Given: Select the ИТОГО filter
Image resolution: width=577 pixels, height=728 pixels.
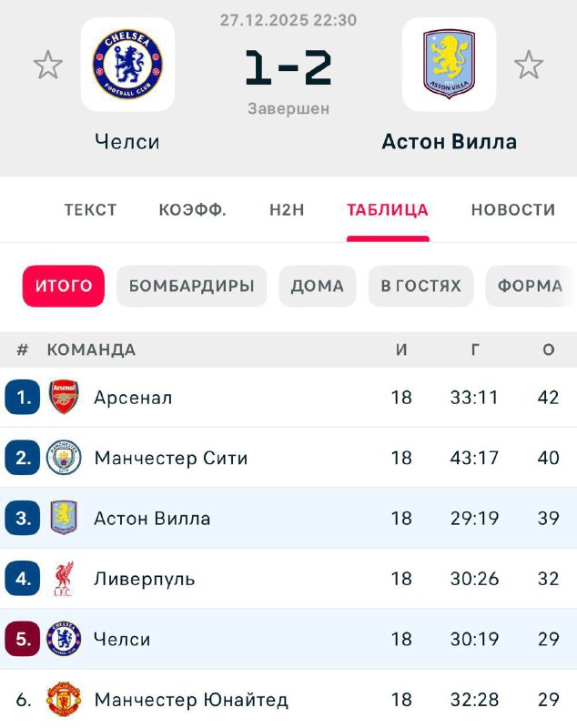Looking at the screenshot, I should click(x=64, y=286).
